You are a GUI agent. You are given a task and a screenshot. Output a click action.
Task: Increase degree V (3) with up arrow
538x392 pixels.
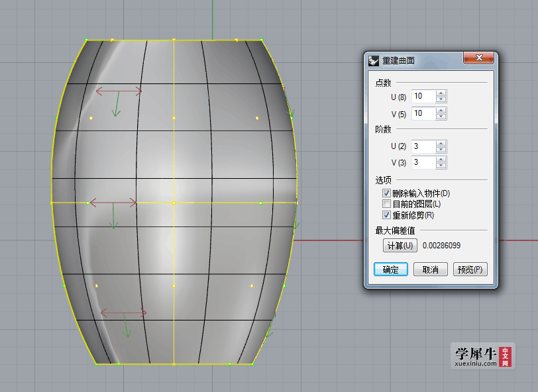tap(441, 160)
